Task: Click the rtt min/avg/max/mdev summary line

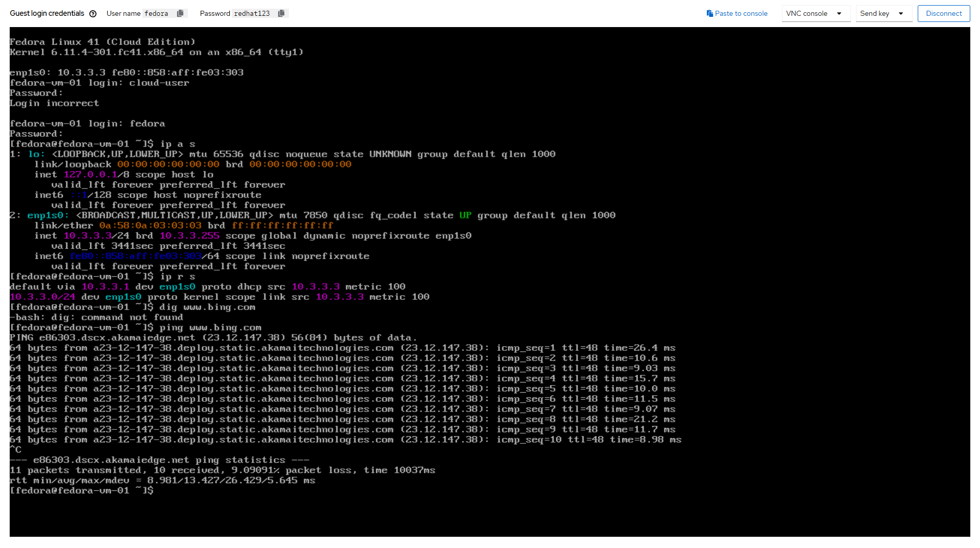Action: click(162, 481)
